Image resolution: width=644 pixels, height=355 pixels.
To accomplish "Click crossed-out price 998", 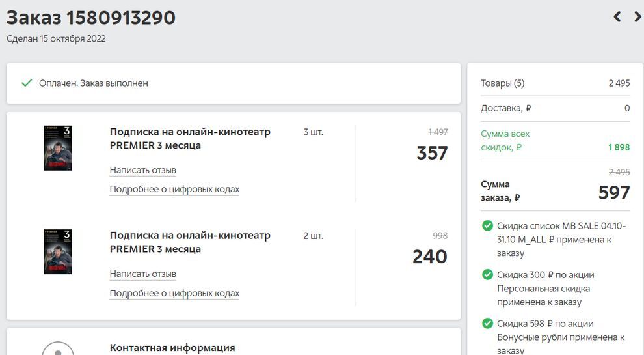I will pos(440,236).
